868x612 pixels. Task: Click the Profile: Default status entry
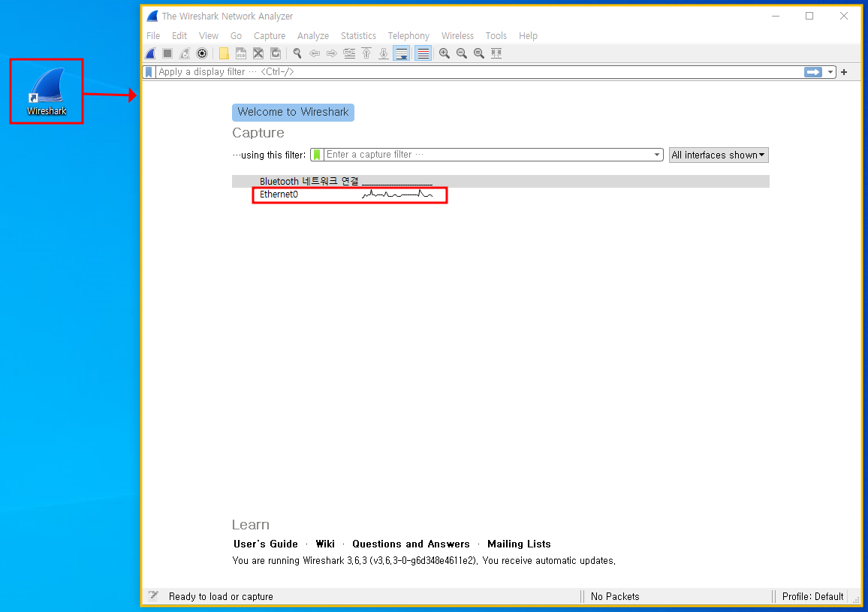812,596
